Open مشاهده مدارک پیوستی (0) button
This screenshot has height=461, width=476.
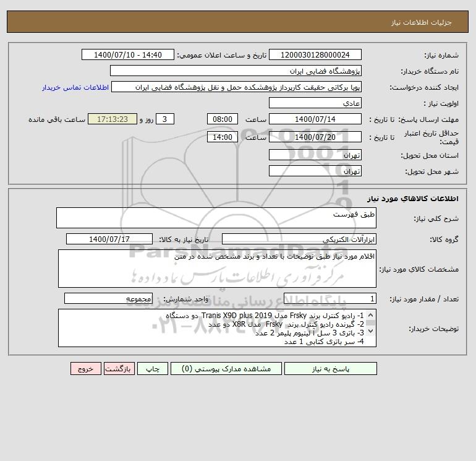226,369
